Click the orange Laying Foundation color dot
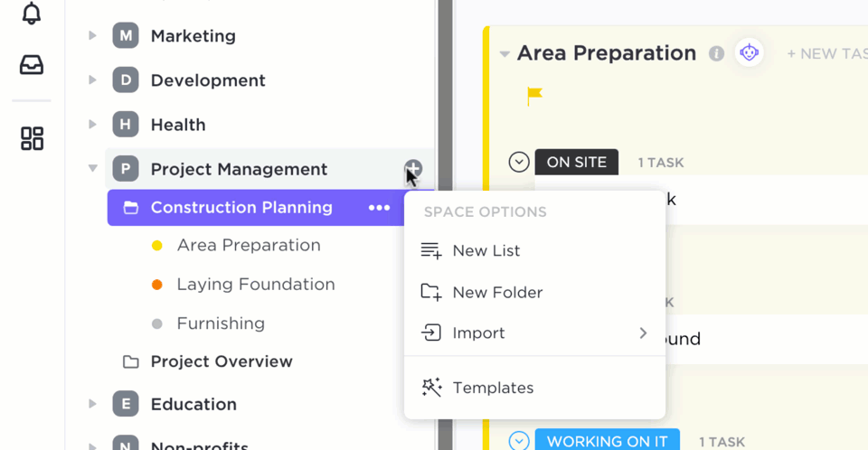This screenshot has height=450, width=868. [156, 285]
